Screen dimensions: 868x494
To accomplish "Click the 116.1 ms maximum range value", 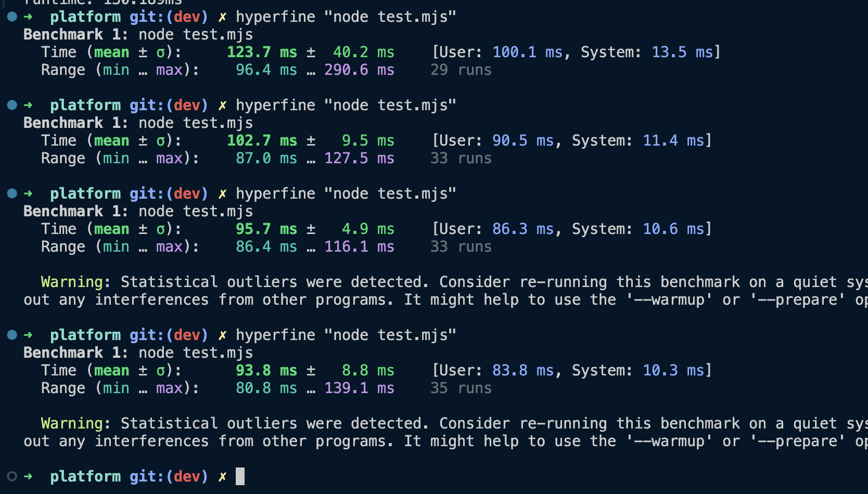I will pyautogui.click(x=359, y=247).
